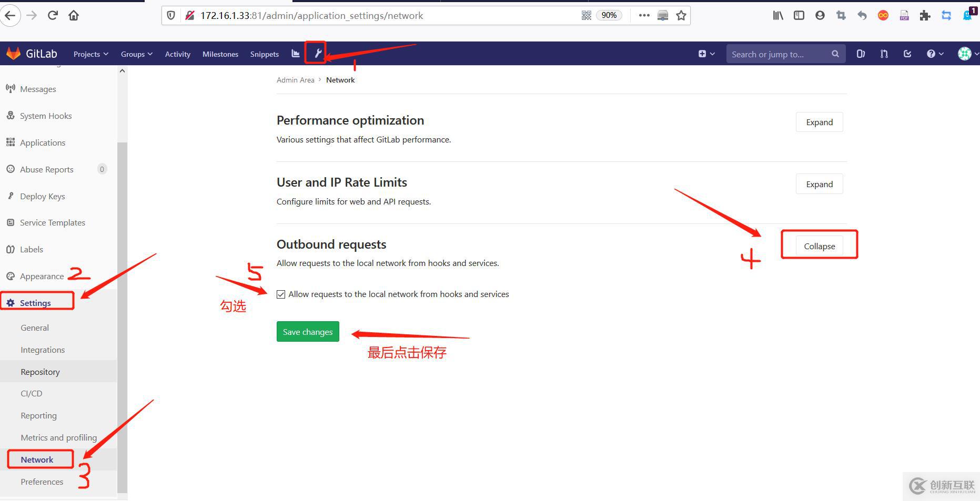Open the Projects dropdown menu
This screenshot has width=980, height=501.
pos(91,54)
